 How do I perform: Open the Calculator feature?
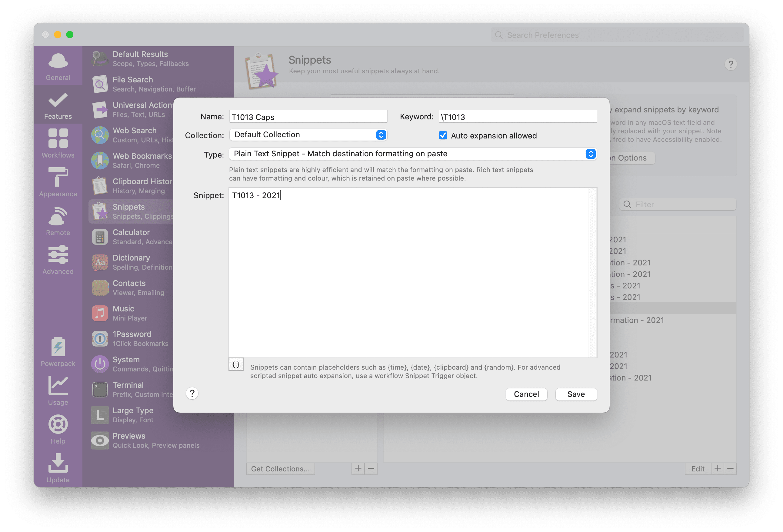coord(132,237)
